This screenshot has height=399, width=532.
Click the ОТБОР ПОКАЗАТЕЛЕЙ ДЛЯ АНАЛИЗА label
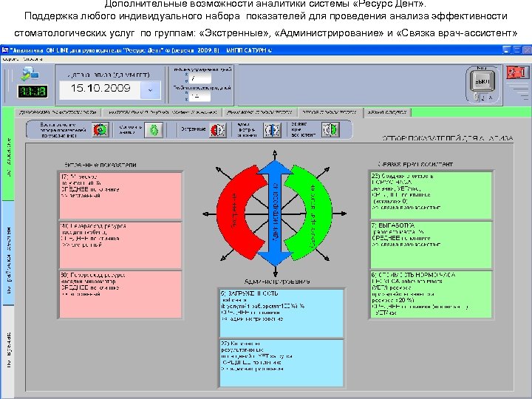click(x=448, y=138)
